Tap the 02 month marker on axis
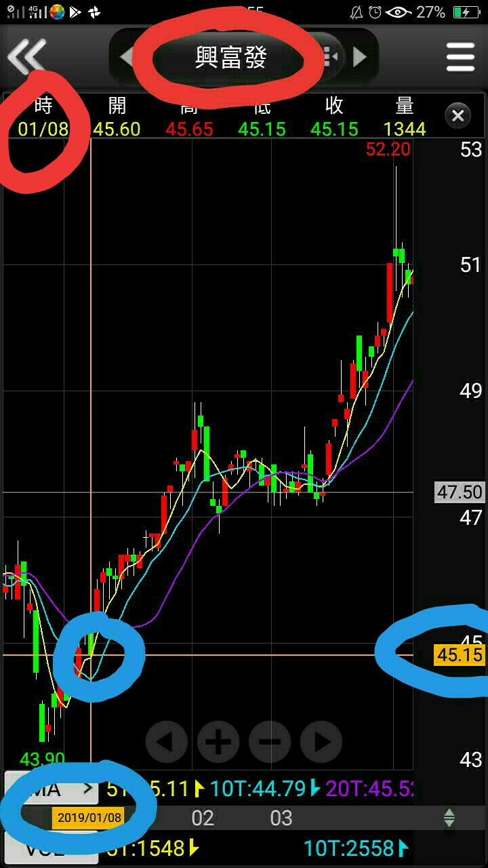The height and width of the screenshot is (868, 488). 203,818
